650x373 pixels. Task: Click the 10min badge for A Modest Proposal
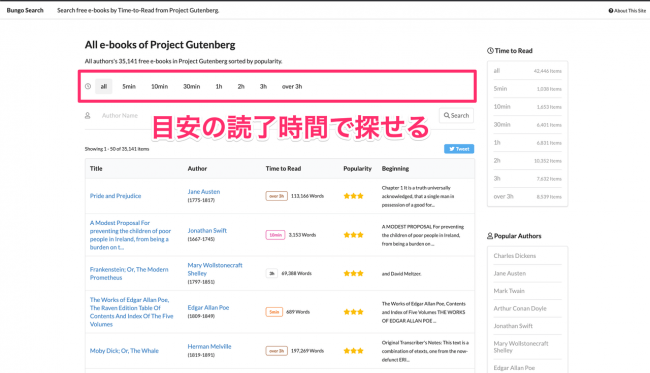coord(275,235)
